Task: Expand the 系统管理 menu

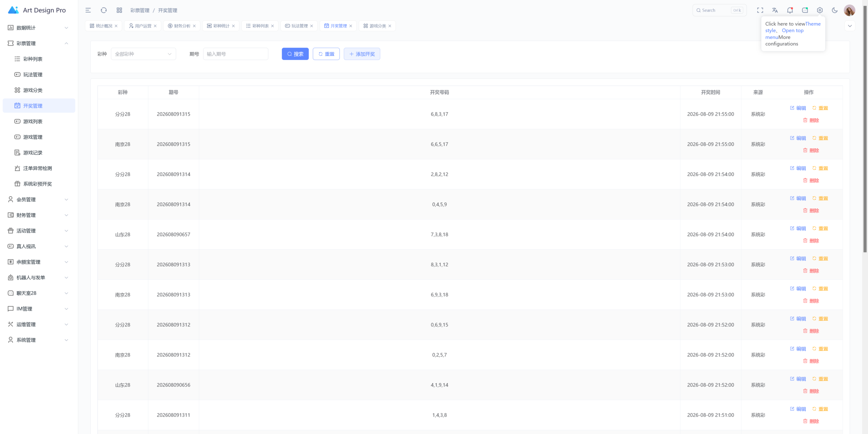Action: pos(39,340)
